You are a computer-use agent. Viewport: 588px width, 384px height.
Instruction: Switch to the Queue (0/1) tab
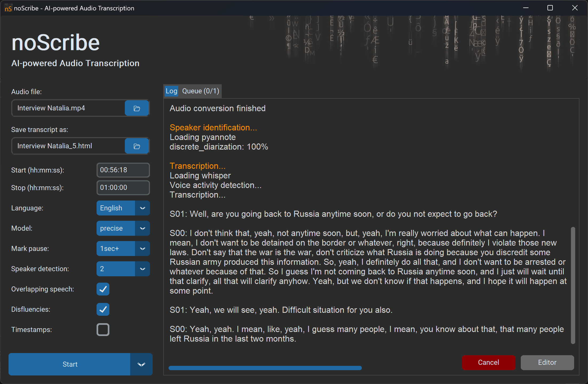pos(201,91)
